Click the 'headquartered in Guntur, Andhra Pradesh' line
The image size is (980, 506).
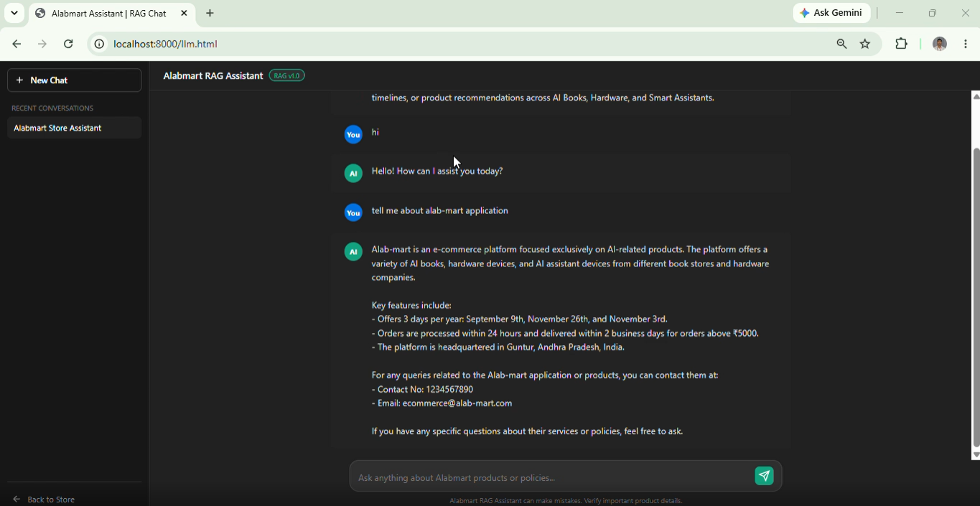point(498,347)
